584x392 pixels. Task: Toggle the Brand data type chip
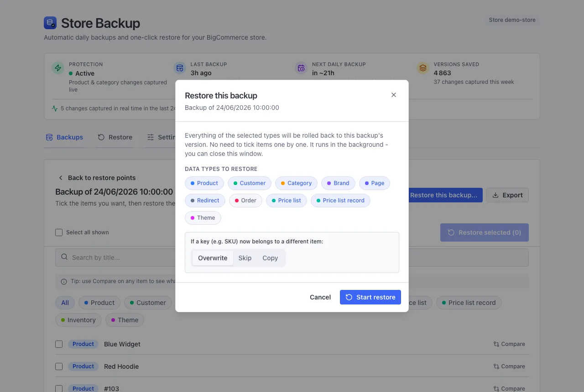tap(338, 183)
